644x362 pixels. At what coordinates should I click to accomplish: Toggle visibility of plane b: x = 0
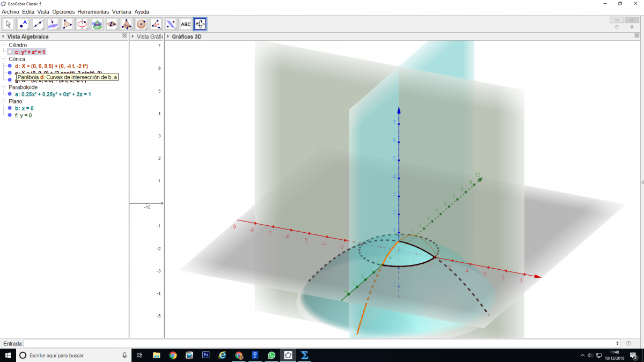coord(10,108)
